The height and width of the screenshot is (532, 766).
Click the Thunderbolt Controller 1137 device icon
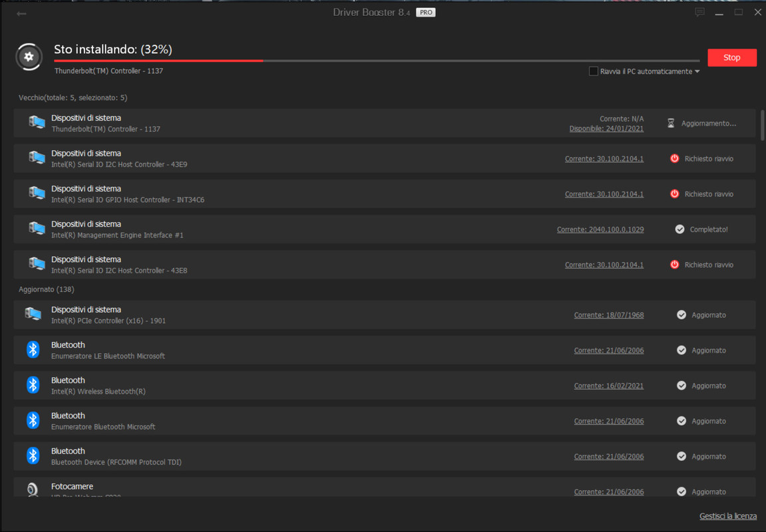tap(37, 122)
